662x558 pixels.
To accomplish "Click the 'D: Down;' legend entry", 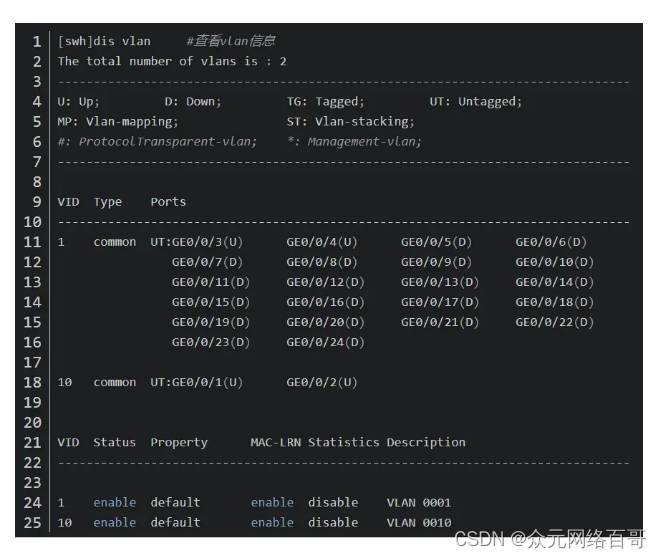I will point(193,102).
